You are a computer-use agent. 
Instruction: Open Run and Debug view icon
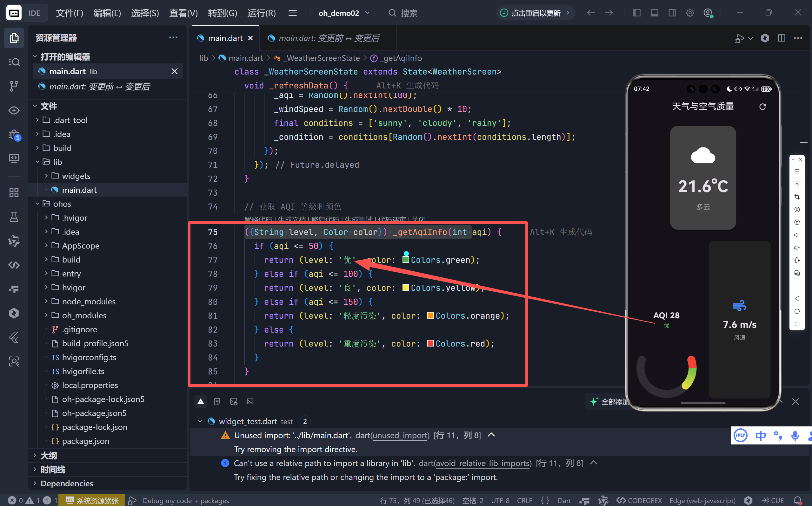tap(14, 135)
